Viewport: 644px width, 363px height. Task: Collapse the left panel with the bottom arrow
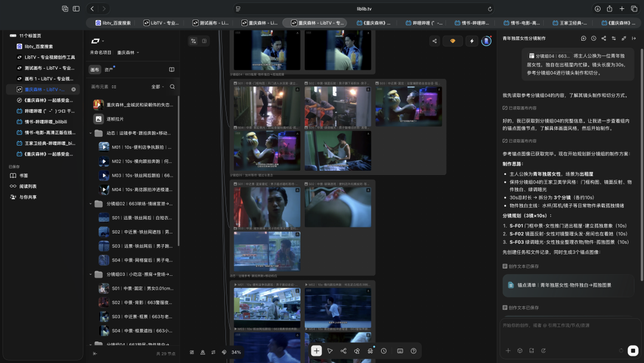pos(95,353)
